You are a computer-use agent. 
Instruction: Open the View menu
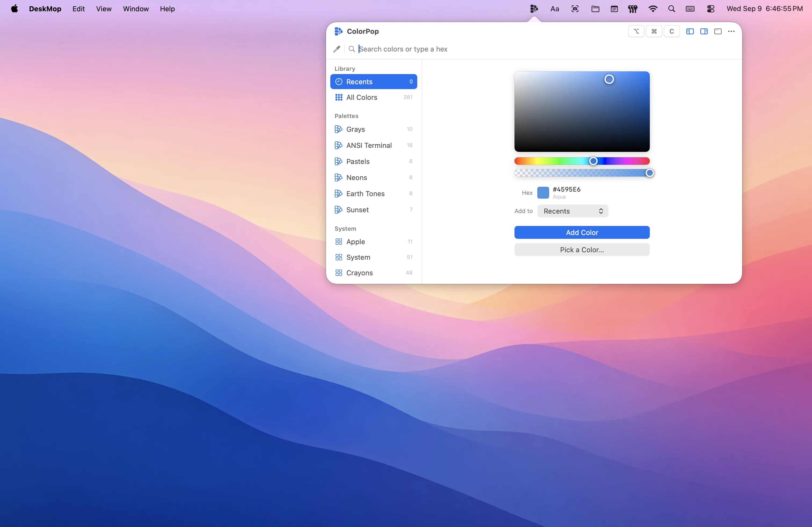click(104, 9)
